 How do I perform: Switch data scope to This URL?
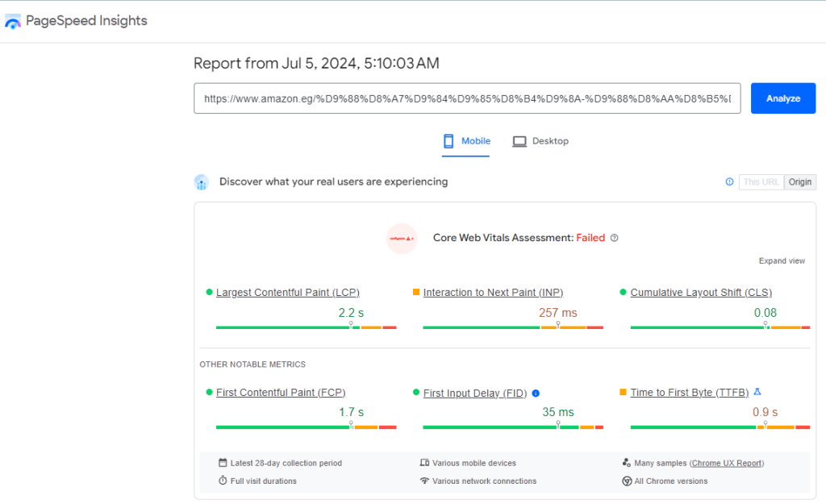pos(759,181)
